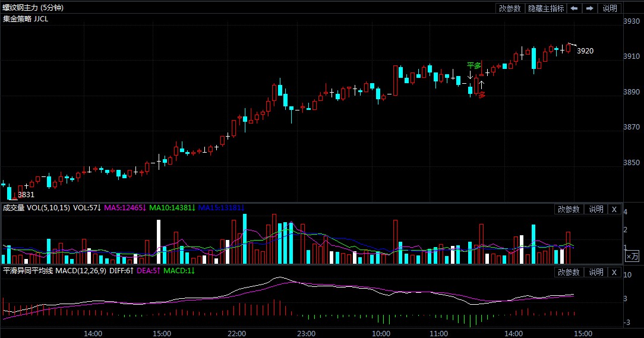Click the 螺纹钢主力 (5分钟) chart title
Image resolution: width=644 pixels, height=338 pixels.
(33, 7)
